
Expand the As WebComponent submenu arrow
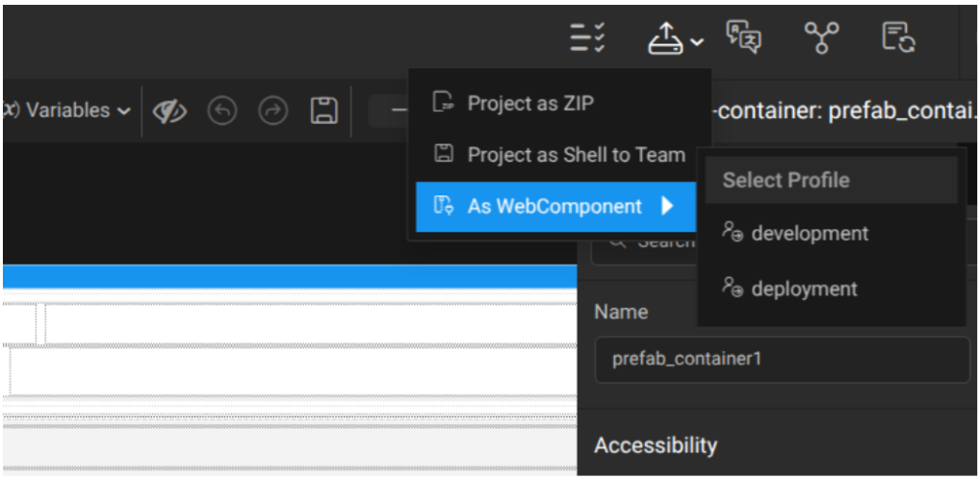(x=668, y=206)
